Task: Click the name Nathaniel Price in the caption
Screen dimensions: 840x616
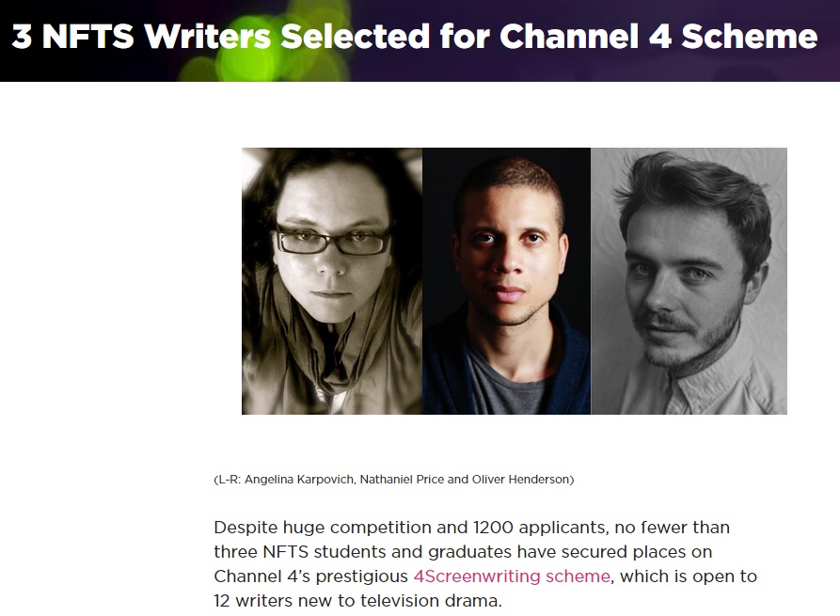Action: tap(402, 480)
